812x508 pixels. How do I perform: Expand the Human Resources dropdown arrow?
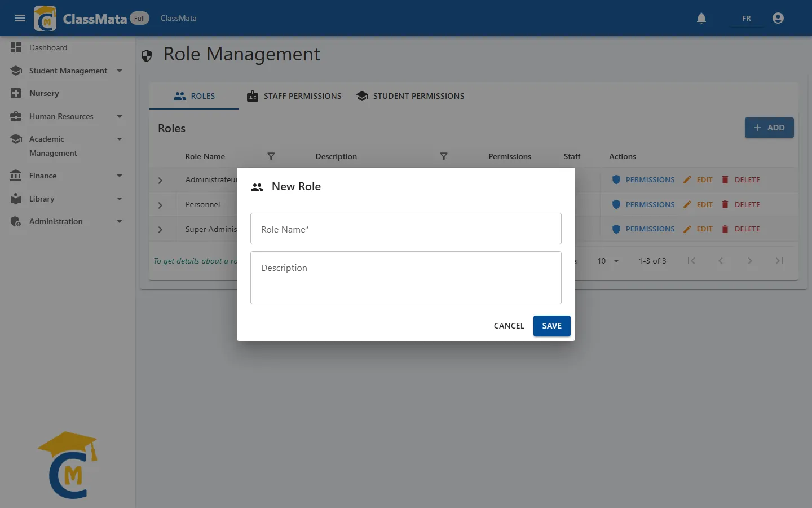120,116
